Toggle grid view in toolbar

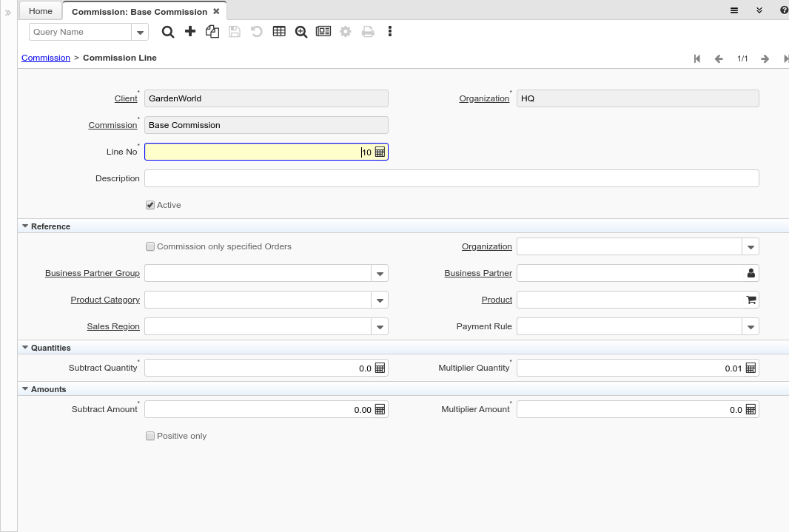tap(279, 32)
